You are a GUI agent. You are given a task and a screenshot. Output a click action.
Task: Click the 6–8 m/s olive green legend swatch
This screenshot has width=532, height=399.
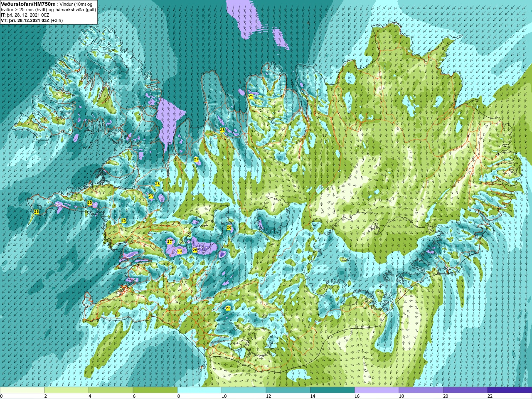(155, 390)
